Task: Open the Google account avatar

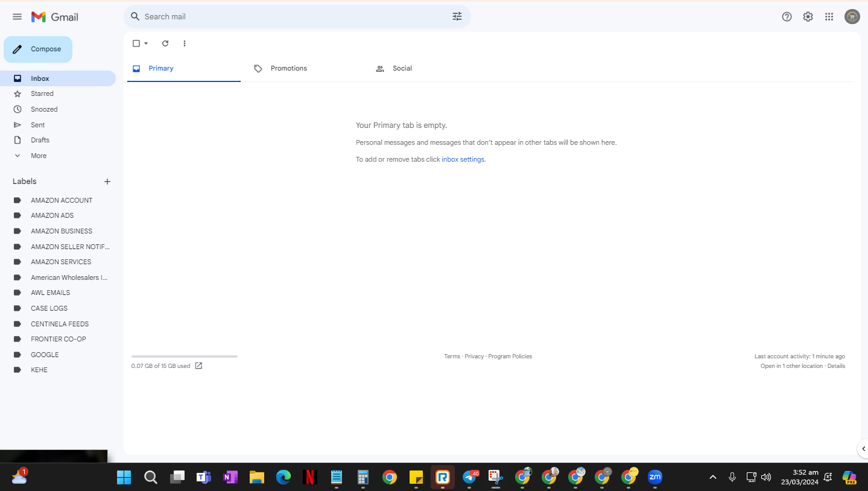Action: pyautogui.click(x=852, y=17)
